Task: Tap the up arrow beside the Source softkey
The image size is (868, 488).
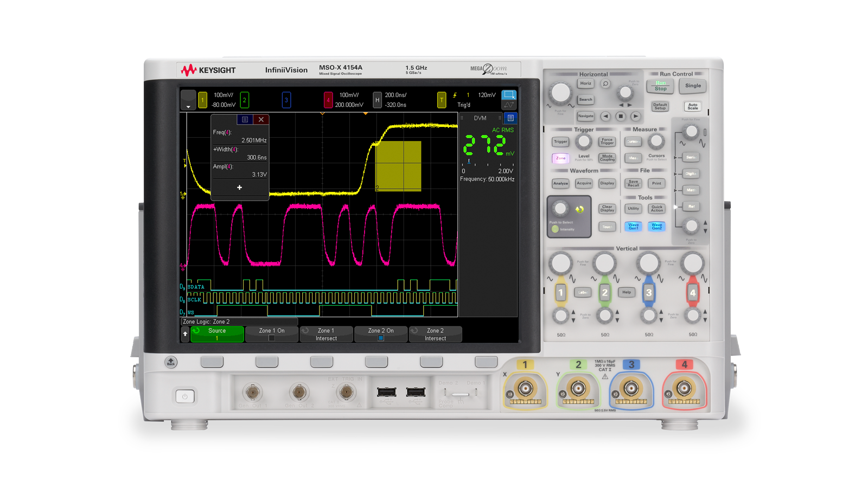Action: click(x=185, y=334)
